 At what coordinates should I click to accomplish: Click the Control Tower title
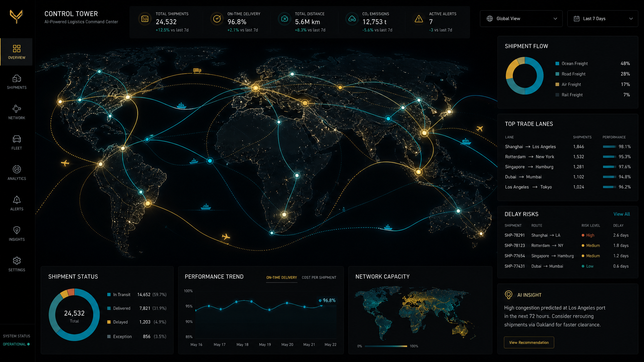[71, 14]
